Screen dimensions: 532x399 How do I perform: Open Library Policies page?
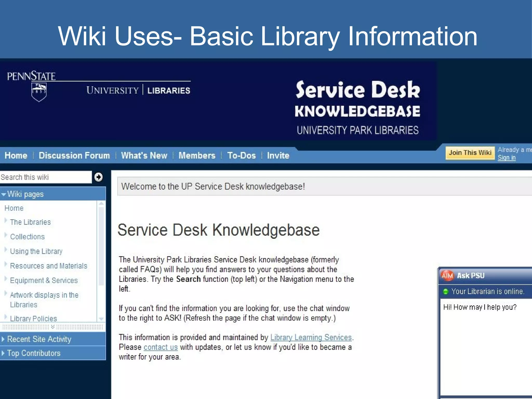point(34,318)
